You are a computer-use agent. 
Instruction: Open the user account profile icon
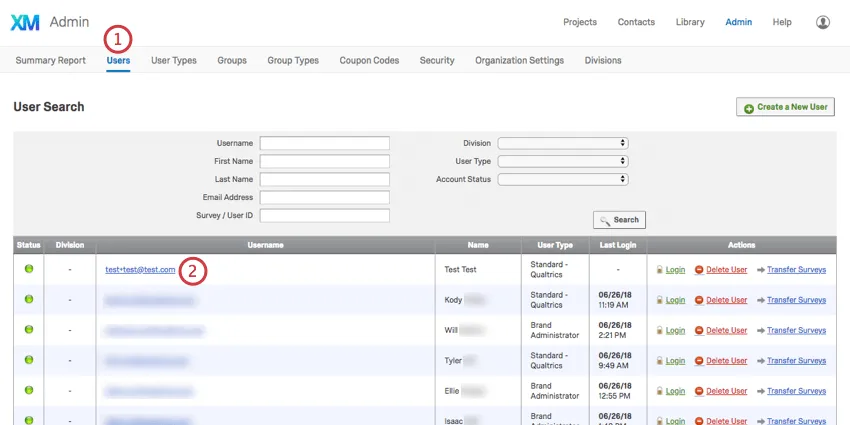(x=823, y=22)
